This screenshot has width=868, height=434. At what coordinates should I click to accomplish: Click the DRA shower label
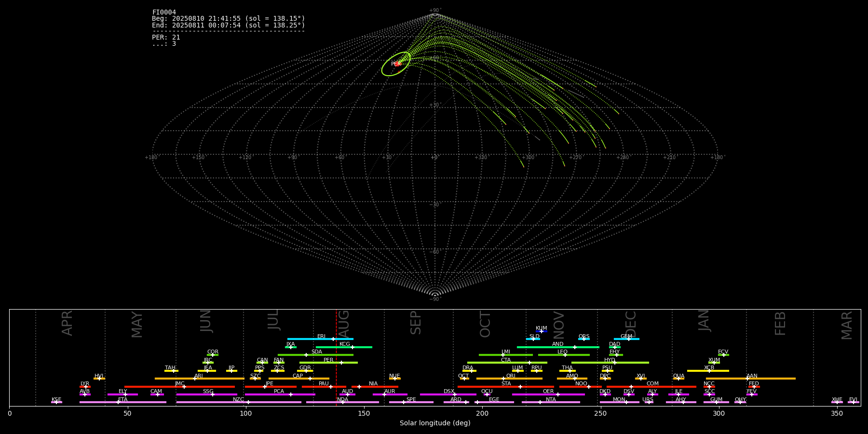(x=468, y=368)
